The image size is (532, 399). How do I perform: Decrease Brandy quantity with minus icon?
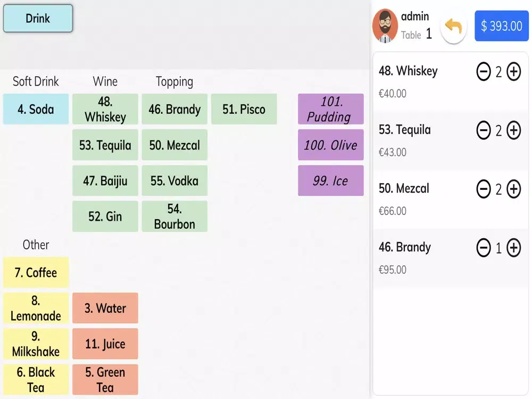(484, 248)
